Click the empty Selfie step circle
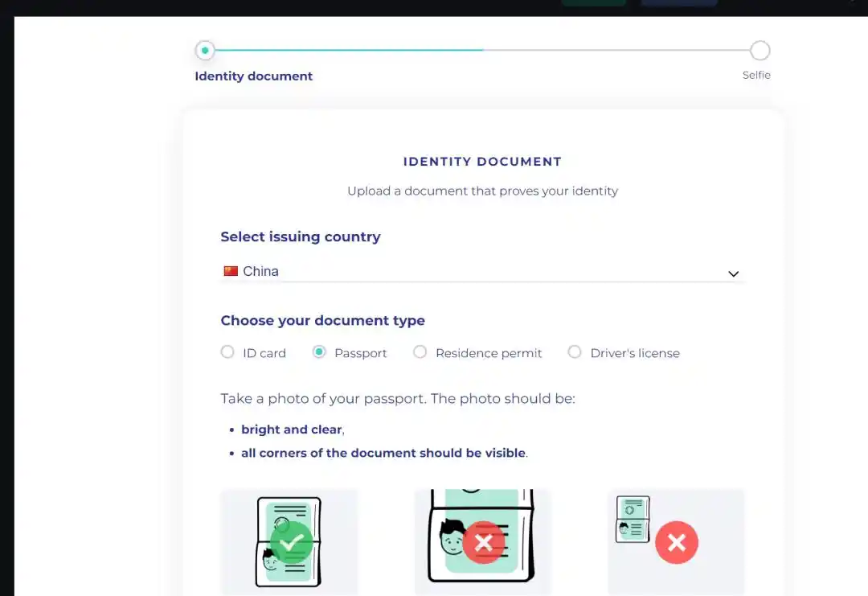868x596 pixels. (x=759, y=51)
